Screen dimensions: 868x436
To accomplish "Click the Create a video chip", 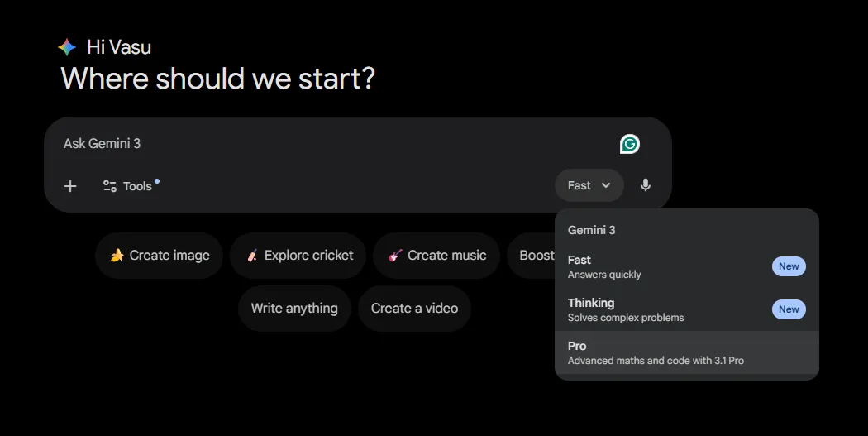I will tap(414, 309).
